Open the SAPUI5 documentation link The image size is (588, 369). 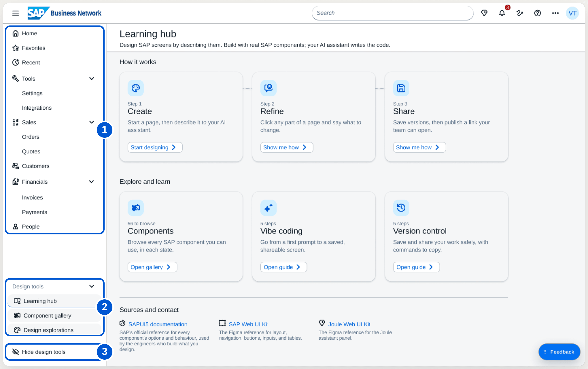(x=158, y=324)
